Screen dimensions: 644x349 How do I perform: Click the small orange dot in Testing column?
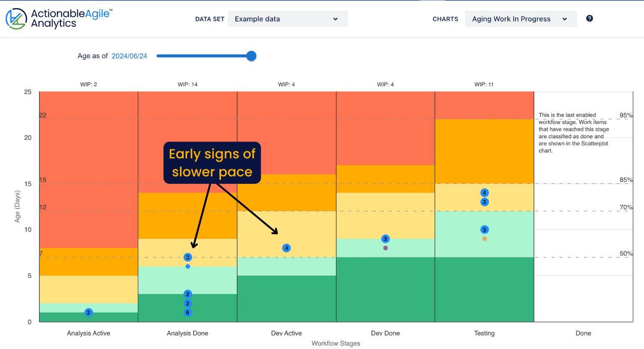coord(485,238)
